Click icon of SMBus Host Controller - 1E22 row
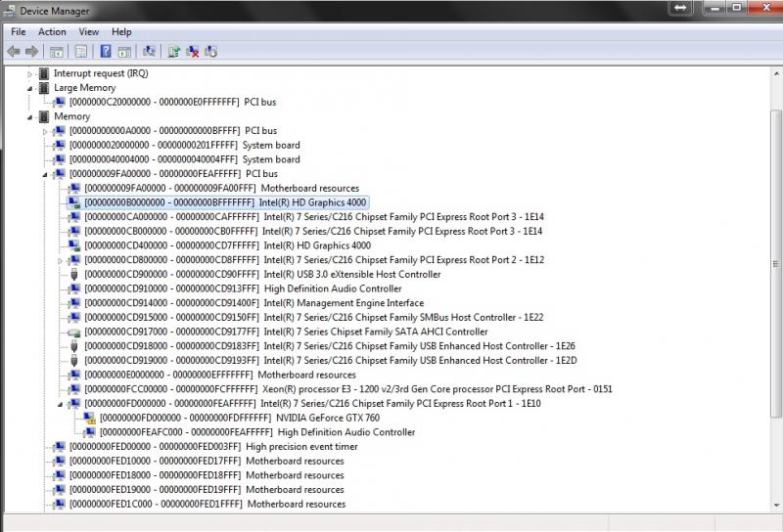 [74, 318]
